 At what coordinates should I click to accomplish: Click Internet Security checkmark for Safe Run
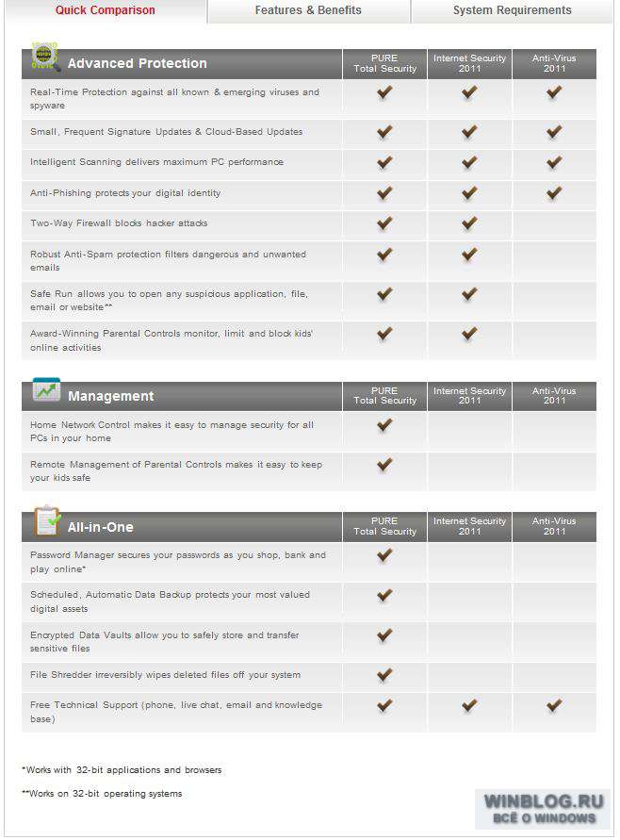tap(469, 293)
